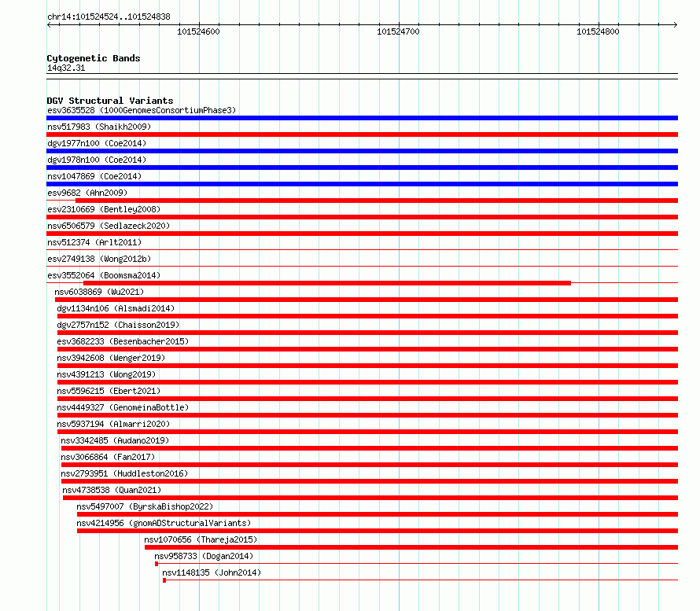The height and width of the screenshot is (611, 700).
Task: Open variant esv3552064 (Boomsma2014)
Action: (x=104, y=275)
